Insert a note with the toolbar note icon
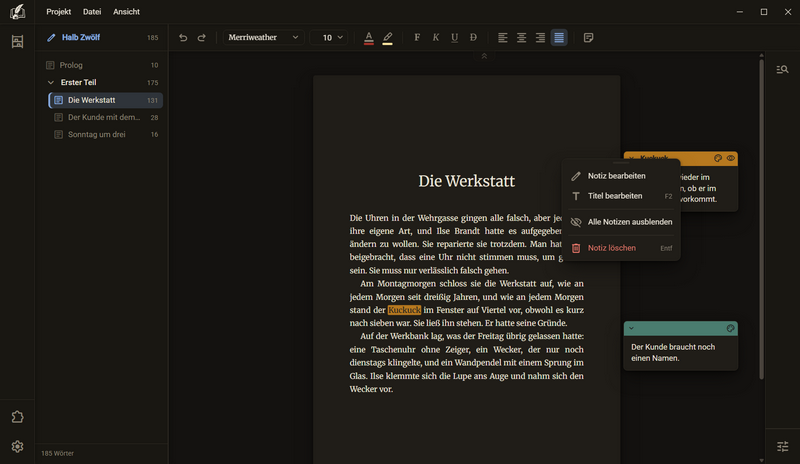 point(588,37)
